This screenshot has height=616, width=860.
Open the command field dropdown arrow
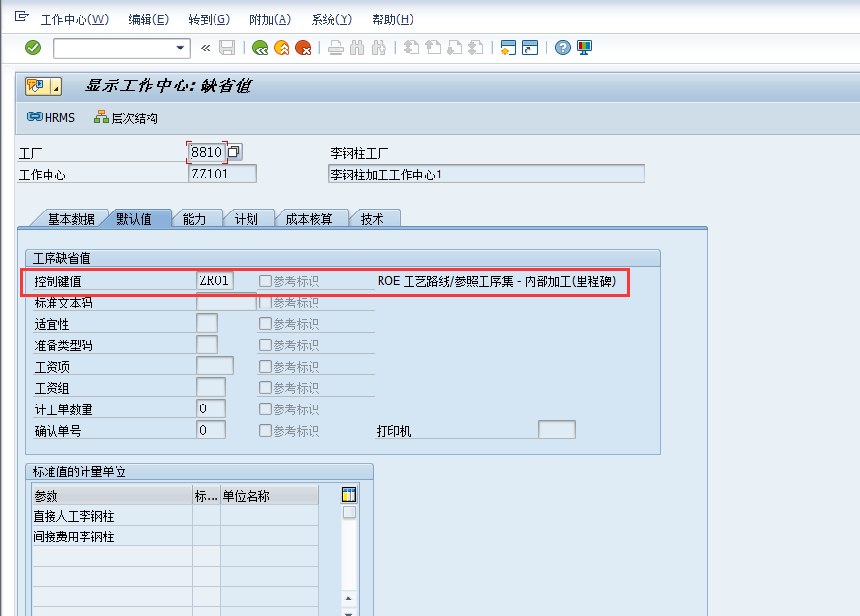[x=181, y=47]
